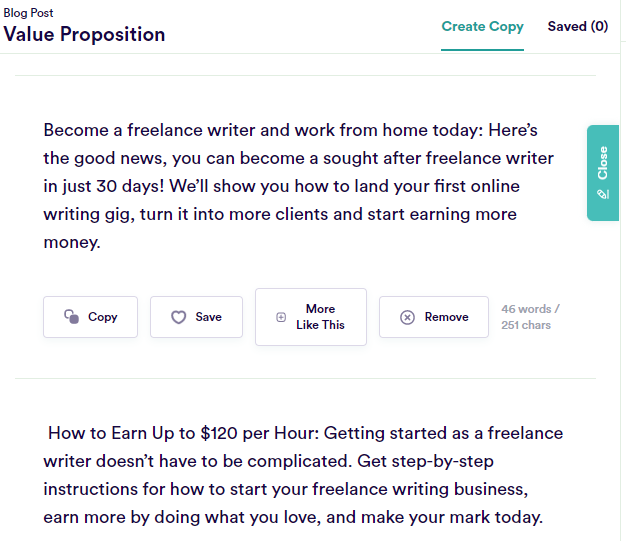This screenshot has height=541, width=626.
Task: Select the 'Become a freelance writer' paragraph
Action: point(299,186)
